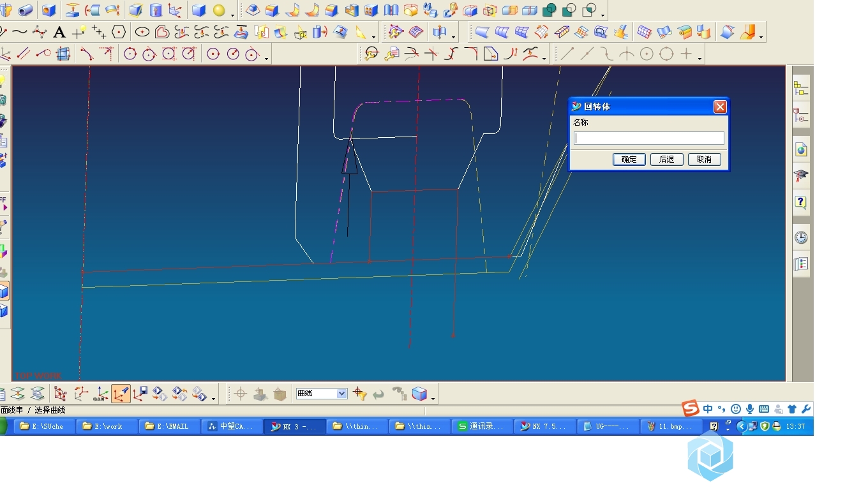This screenshot has height=490, width=868.
Task: Click the Assembly Navigator icon in resource bar
Action: click(x=801, y=88)
